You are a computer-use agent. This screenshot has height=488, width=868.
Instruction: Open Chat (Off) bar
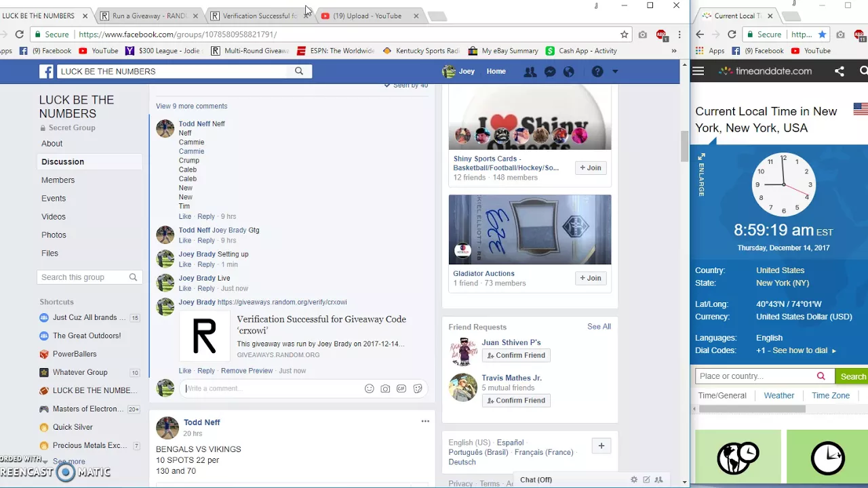click(536, 480)
